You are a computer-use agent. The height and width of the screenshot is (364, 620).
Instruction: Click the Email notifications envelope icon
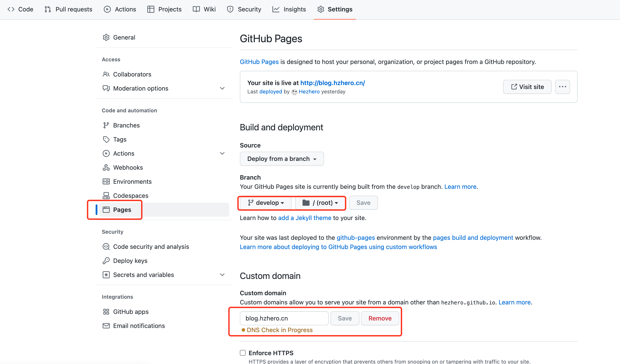106,326
